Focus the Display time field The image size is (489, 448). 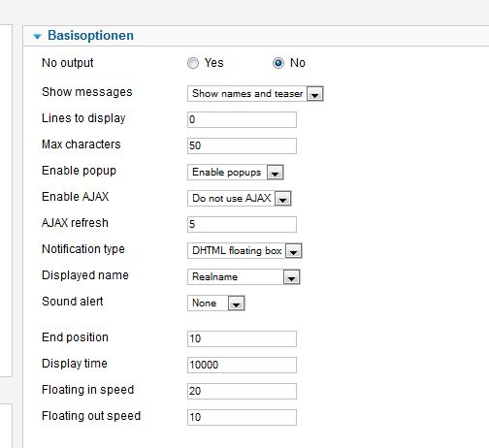242,365
